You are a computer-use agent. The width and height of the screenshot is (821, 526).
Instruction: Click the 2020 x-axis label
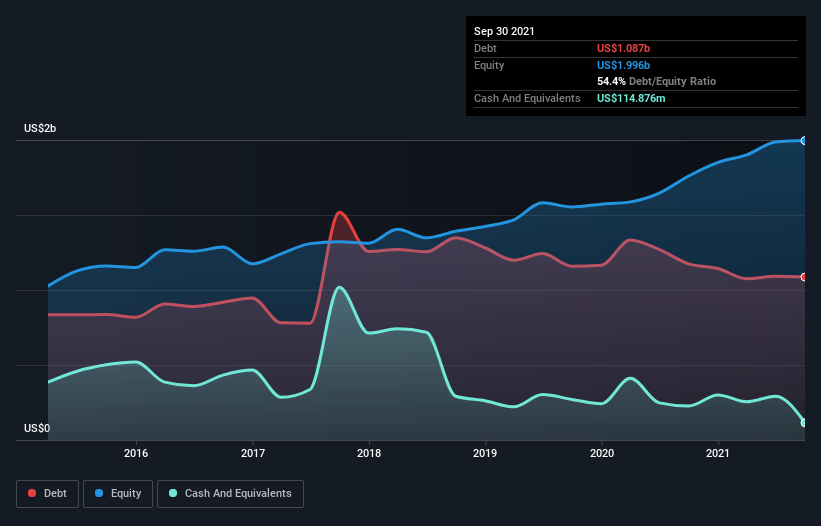602,453
